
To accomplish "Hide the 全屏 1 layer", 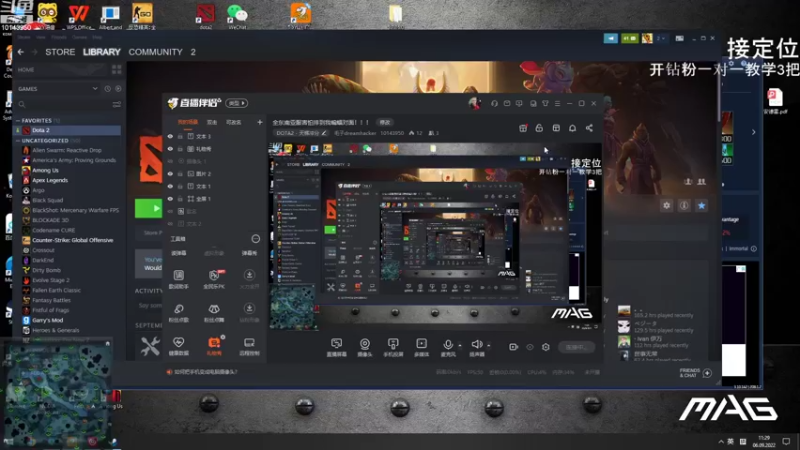I will coord(170,199).
